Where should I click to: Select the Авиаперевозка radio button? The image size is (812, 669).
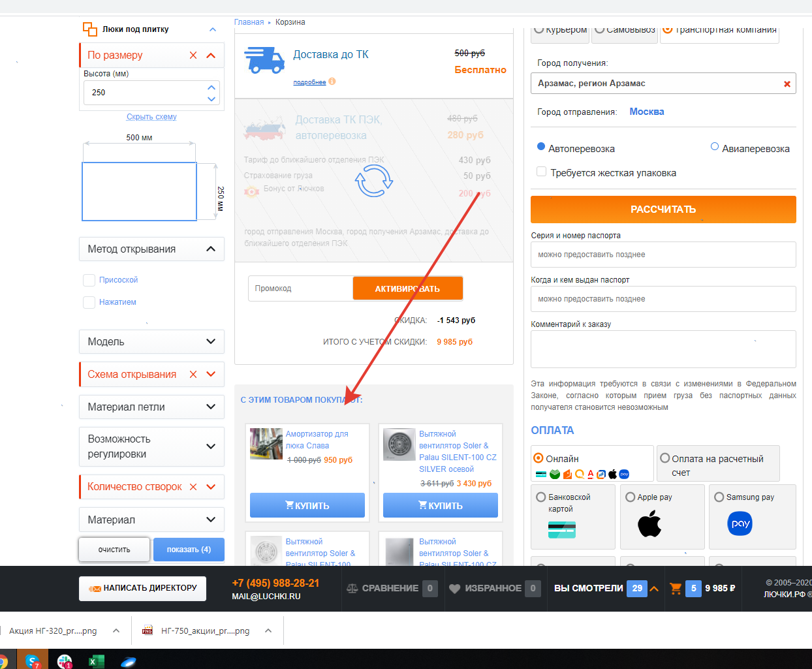tap(715, 147)
